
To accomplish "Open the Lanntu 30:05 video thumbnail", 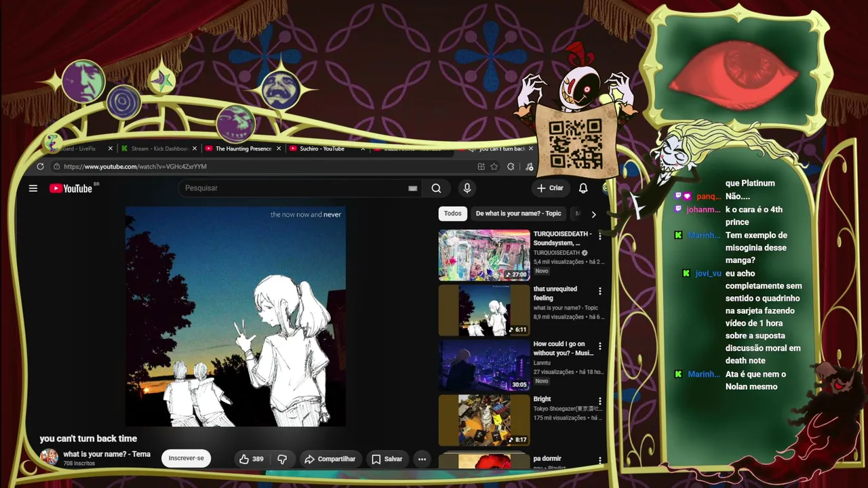I will click(x=484, y=365).
